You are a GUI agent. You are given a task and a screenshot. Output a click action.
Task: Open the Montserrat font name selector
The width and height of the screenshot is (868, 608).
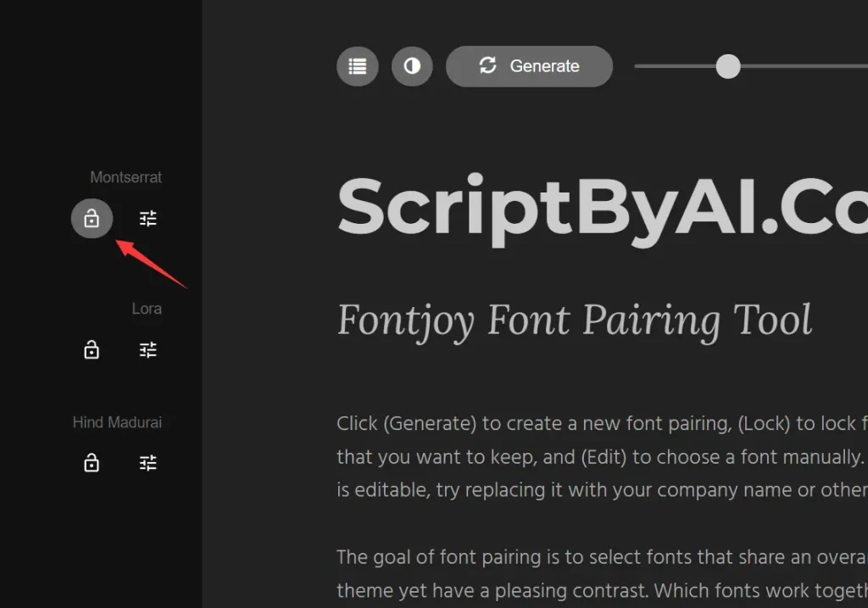(x=126, y=177)
